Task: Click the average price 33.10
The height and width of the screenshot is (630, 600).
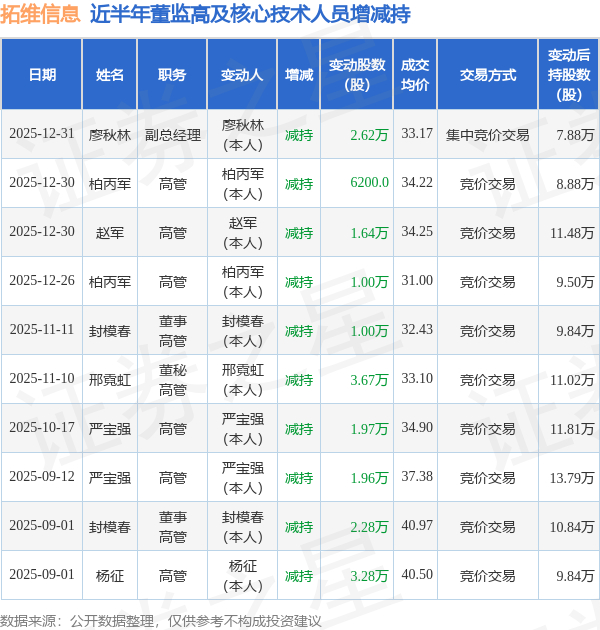Action: pyautogui.click(x=417, y=378)
